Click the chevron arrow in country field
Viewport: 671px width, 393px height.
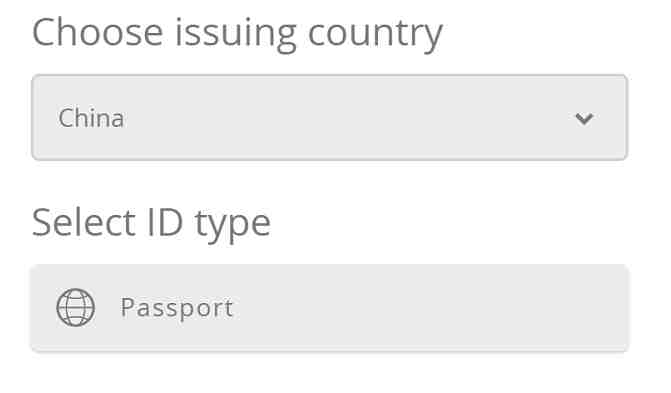pyautogui.click(x=584, y=118)
